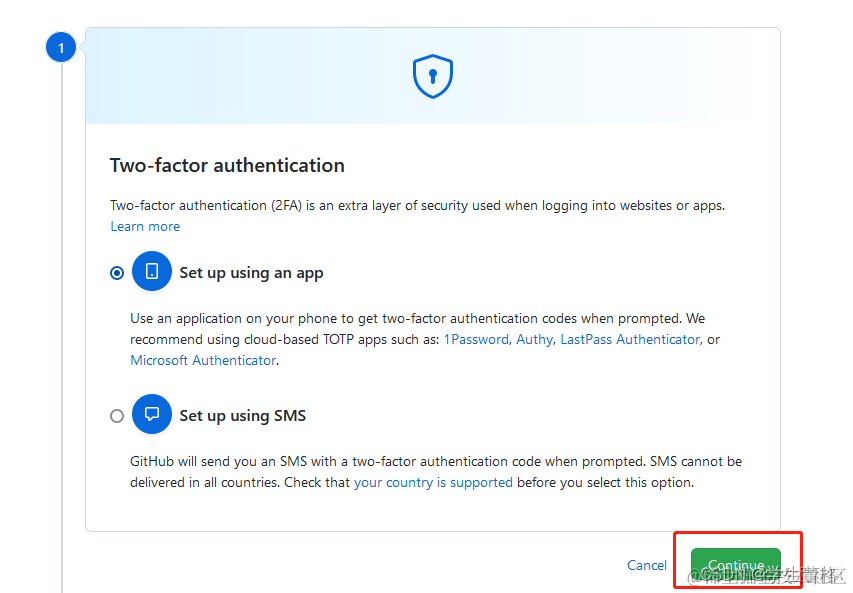Click the 'Set up using an app' heading label

pos(251,273)
